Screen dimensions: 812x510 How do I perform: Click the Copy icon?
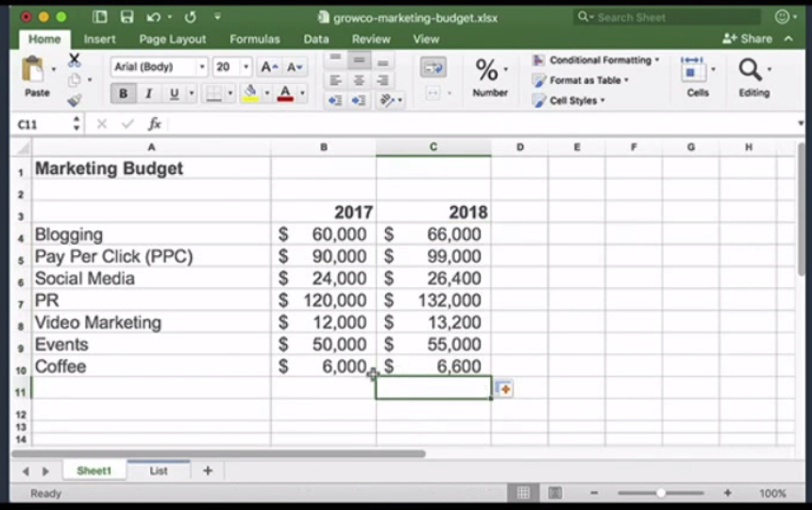(74, 79)
